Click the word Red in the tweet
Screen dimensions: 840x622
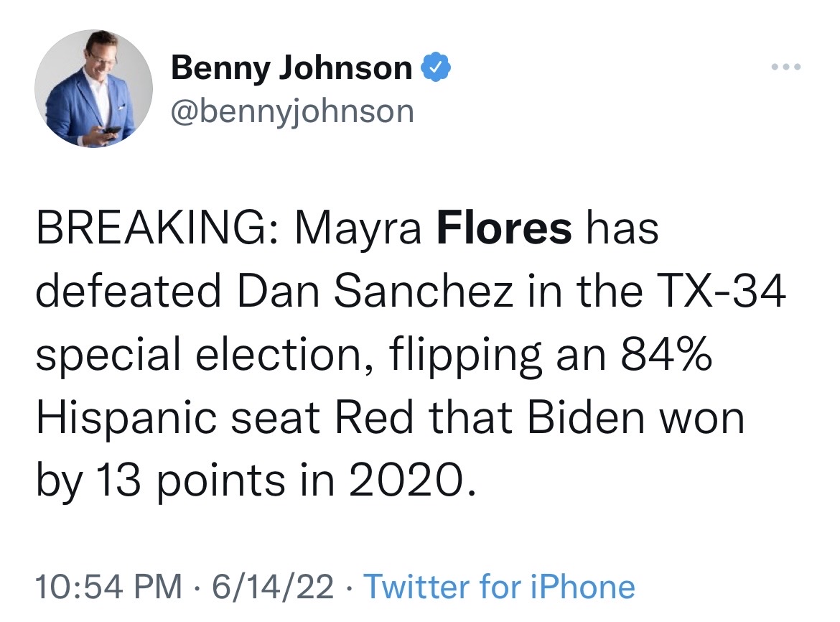375,417
